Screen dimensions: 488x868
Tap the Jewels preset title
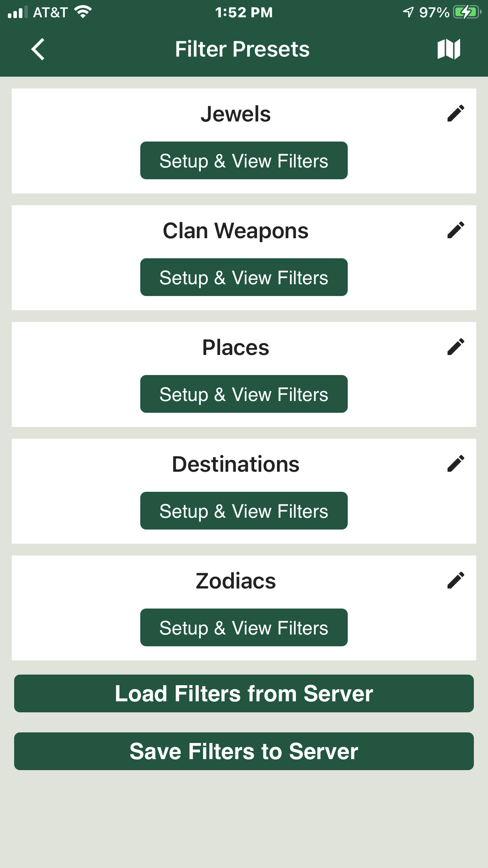click(236, 114)
